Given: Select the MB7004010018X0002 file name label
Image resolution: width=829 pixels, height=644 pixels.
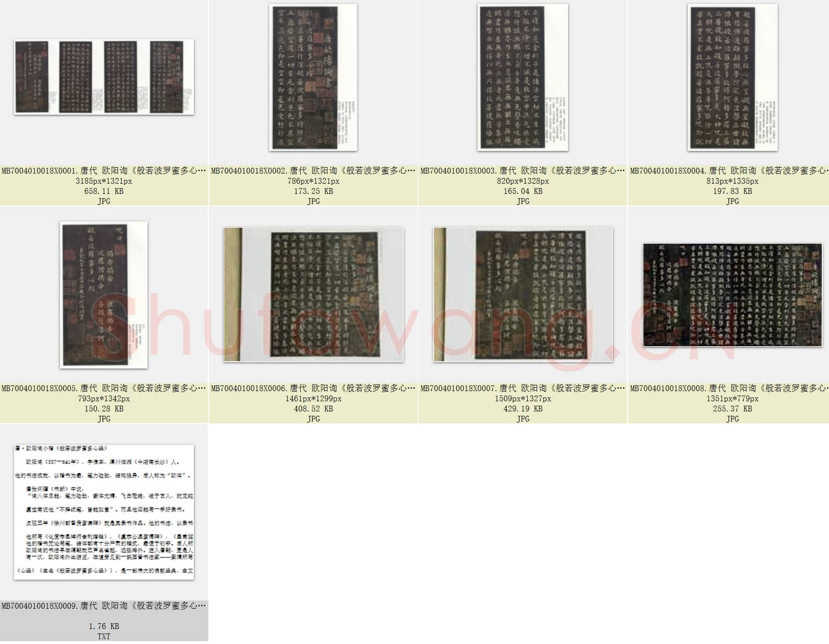Looking at the screenshot, I should click(313, 171).
